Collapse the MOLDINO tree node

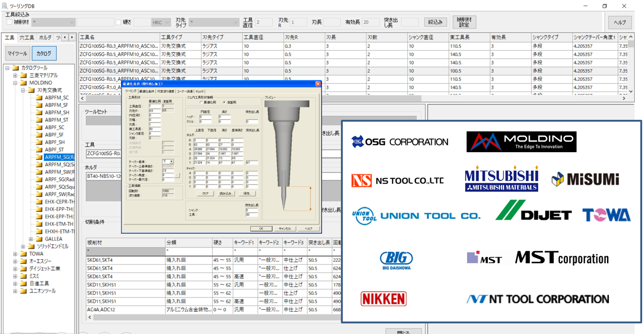pos(15,83)
